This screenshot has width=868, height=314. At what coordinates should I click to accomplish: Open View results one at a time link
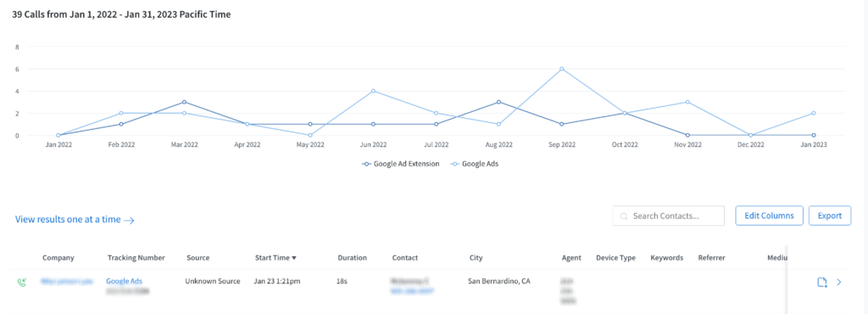(75, 219)
